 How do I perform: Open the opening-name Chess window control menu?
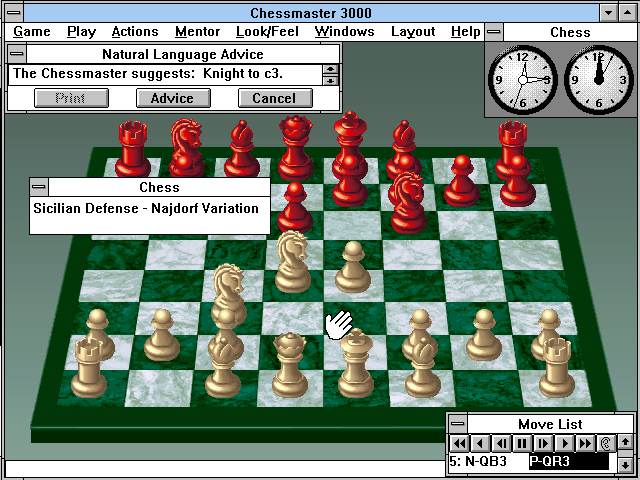(39, 187)
